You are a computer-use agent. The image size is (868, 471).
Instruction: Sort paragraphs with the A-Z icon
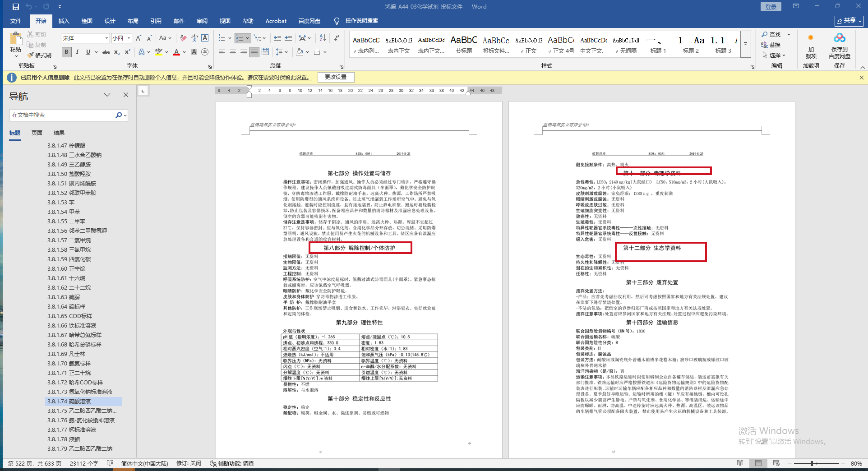[x=323, y=38]
